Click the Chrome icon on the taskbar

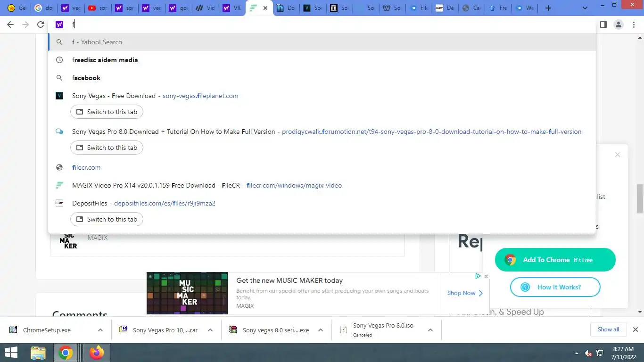66,353
